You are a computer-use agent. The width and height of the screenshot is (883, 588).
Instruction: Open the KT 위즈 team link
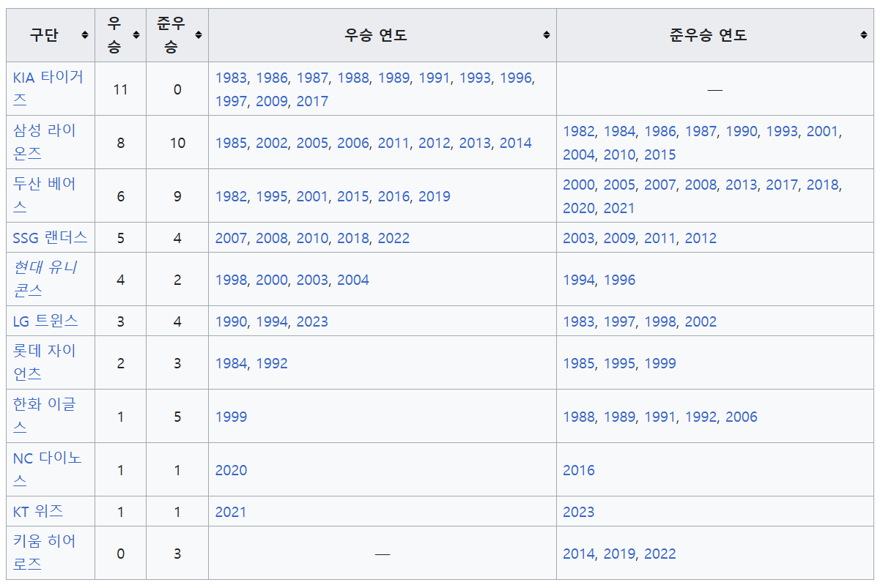click(x=38, y=511)
